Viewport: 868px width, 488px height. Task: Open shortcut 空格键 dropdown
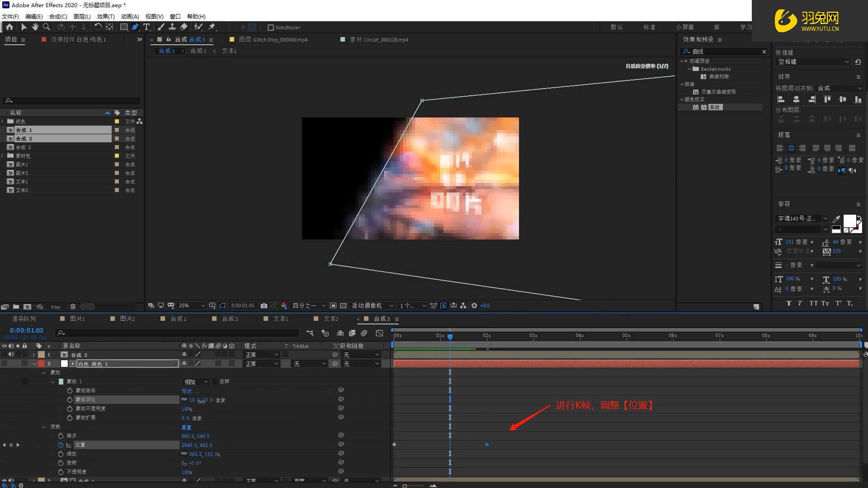tap(813, 62)
